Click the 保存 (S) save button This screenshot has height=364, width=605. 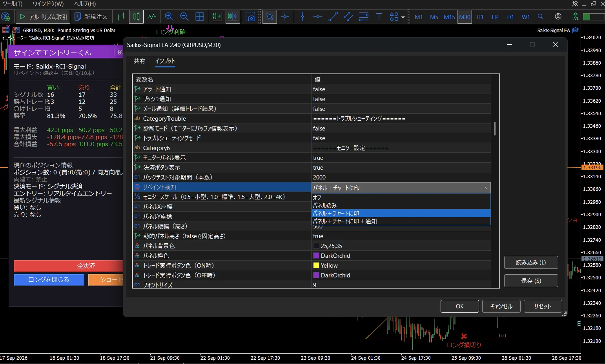531,281
